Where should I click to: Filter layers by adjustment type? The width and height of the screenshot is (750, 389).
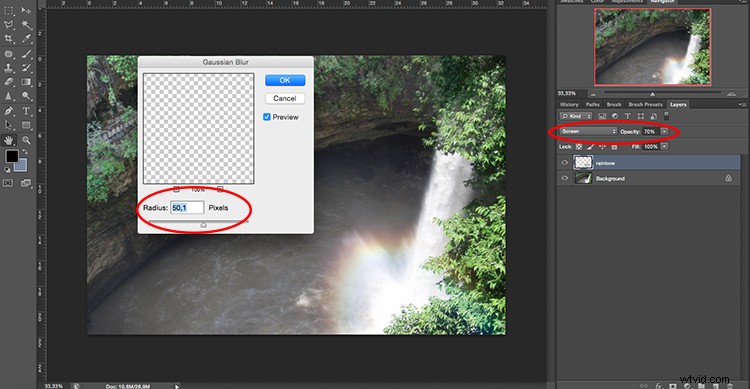[615, 116]
